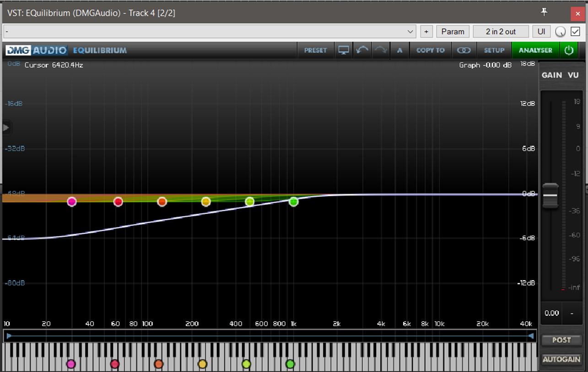Click the VU meter strip
Viewport: 588px width, 372px height.
pos(564,195)
